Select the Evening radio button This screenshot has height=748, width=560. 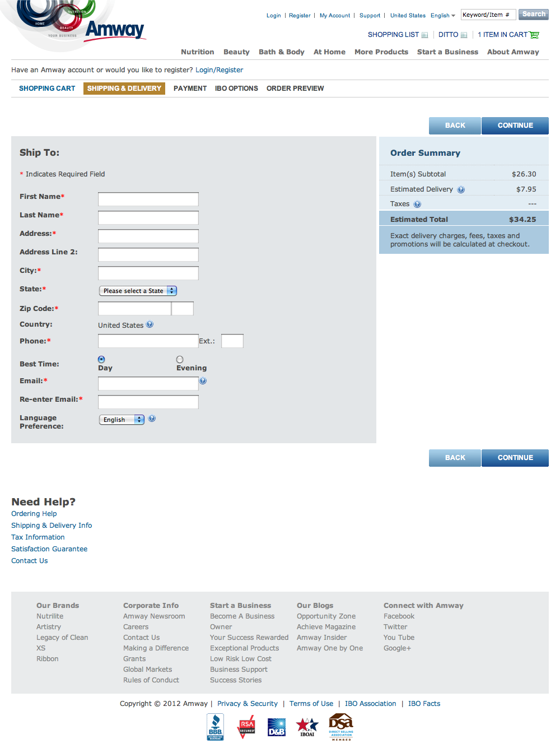tap(179, 359)
